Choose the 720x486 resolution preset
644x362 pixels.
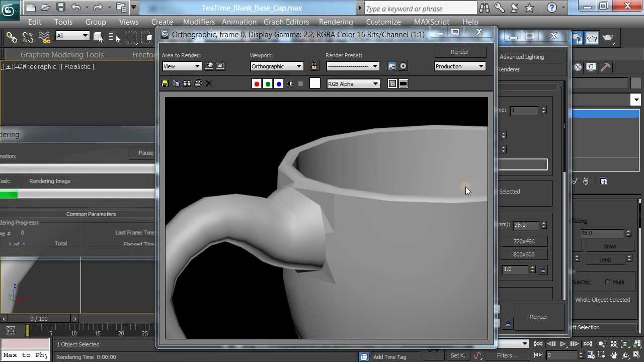[524, 241]
